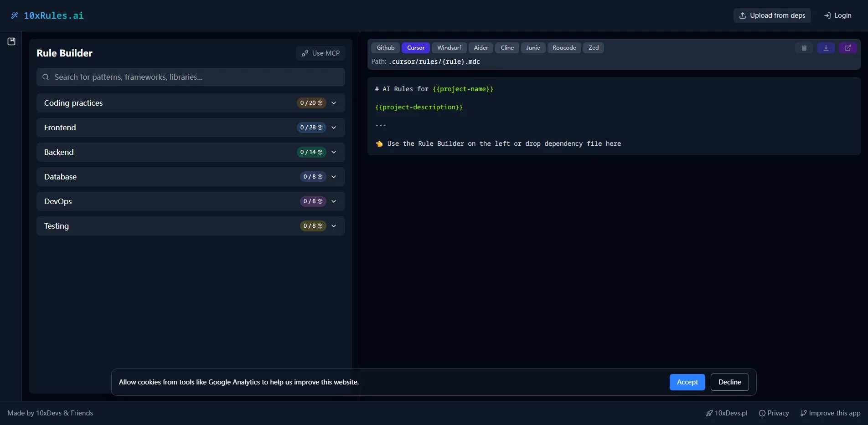Expand the Database section chevron
Viewport: 868px width, 425px height.
[334, 177]
